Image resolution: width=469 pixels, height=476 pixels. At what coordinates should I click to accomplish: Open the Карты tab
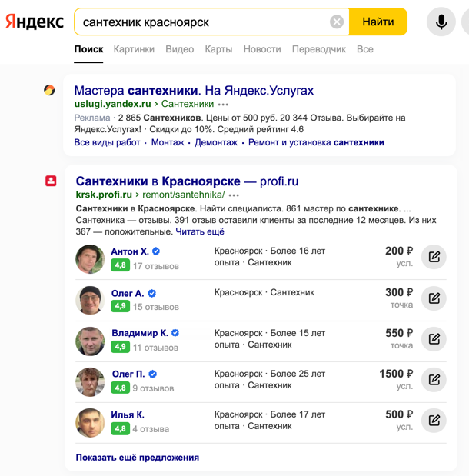218,49
